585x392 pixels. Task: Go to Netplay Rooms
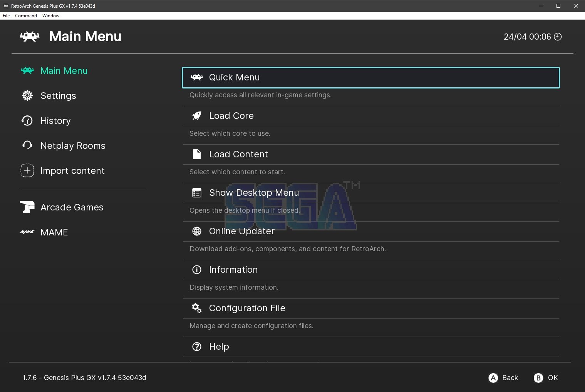pyautogui.click(x=73, y=146)
